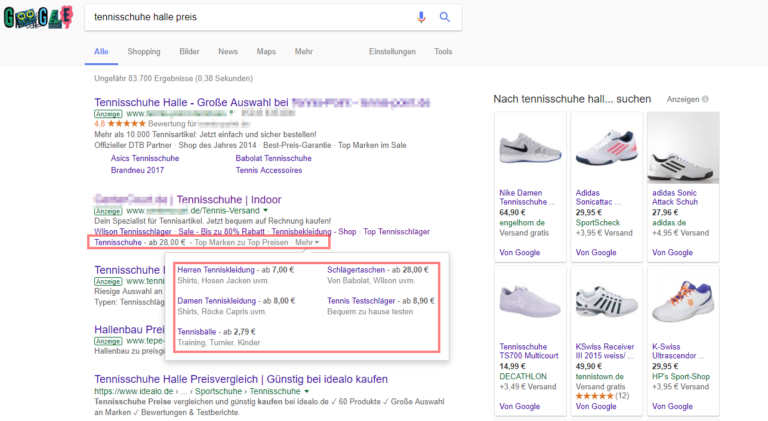768x421 pixels.
Task: Open the Tools search filter
Action: coord(443,52)
